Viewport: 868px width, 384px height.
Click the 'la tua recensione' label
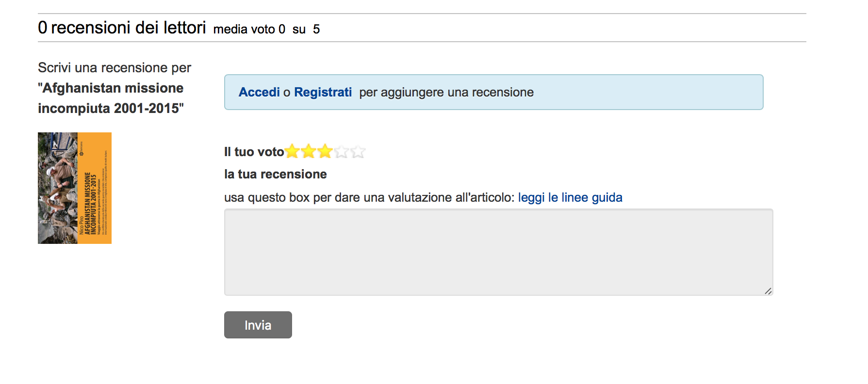tap(276, 174)
